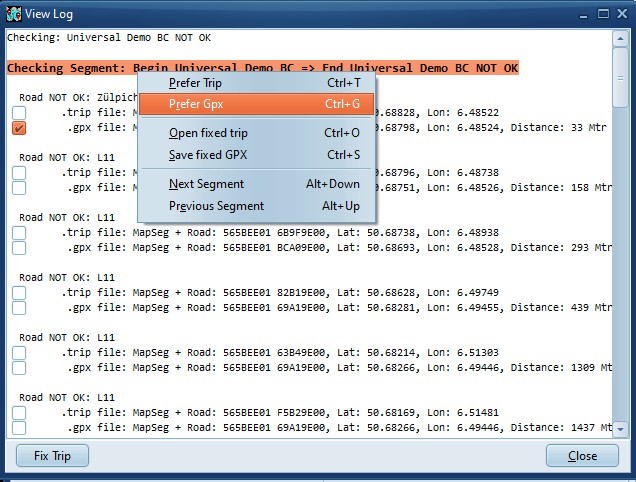
Task: Enable .gpx checkbox for distance 439 Mtr
Action: tap(19, 308)
